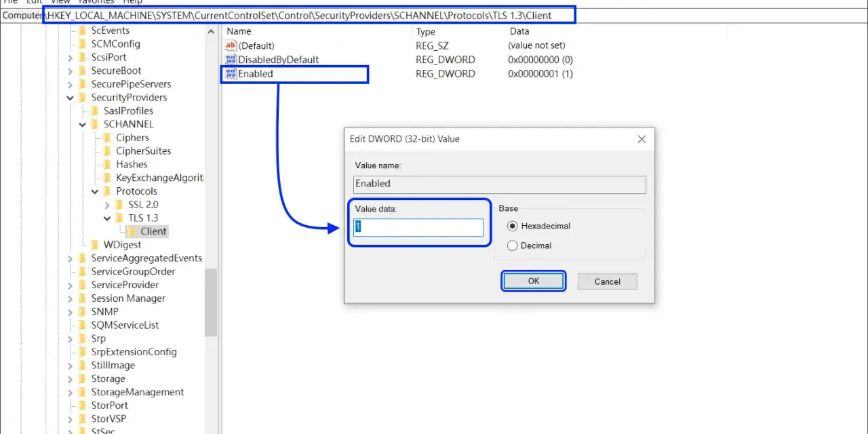The width and height of the screenshot is (868, 434).
Task: Select the SrpExtensionConfig key
Action: pyautogui.click(x=134, y=352)
